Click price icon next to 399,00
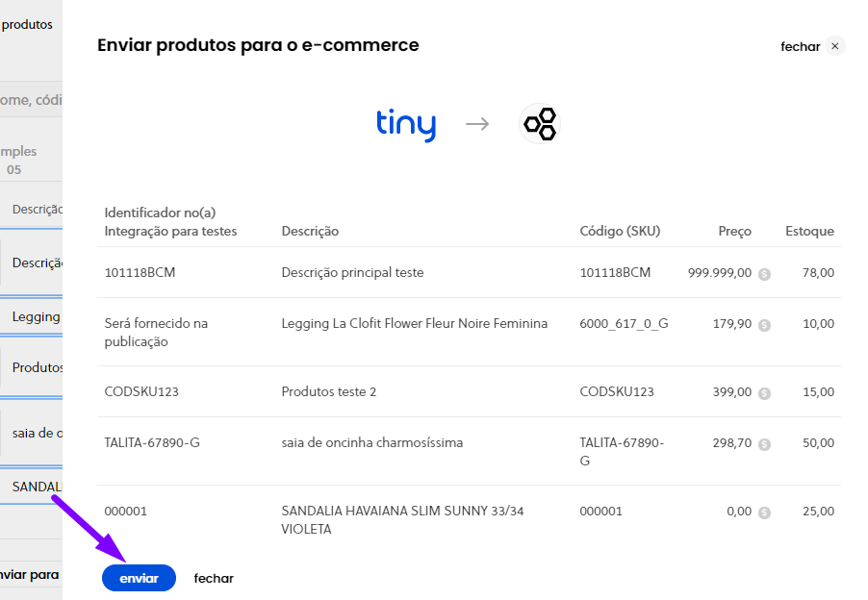Viewport: 868px width, 600px height. coord(764,393)
